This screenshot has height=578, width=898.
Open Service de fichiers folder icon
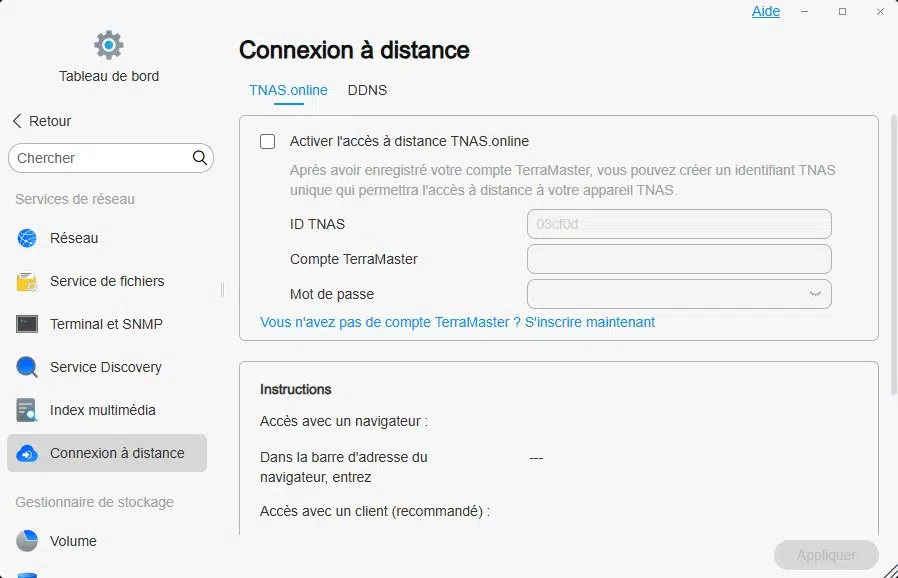[x=27, y=282]
